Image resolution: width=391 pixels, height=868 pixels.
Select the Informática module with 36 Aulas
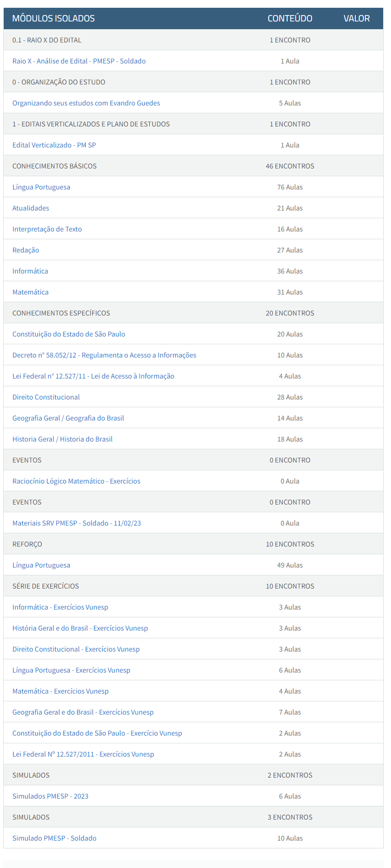coord(30,271)
